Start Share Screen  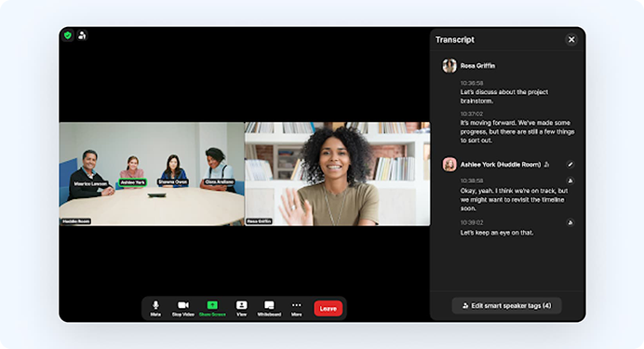coord(212,308)
